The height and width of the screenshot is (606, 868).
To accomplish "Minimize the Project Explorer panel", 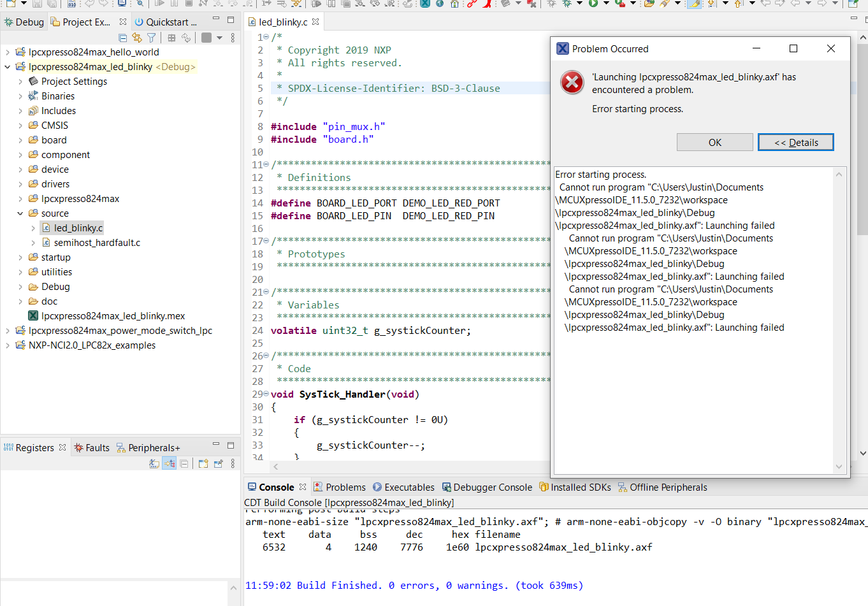I will [x=216, y=19].
